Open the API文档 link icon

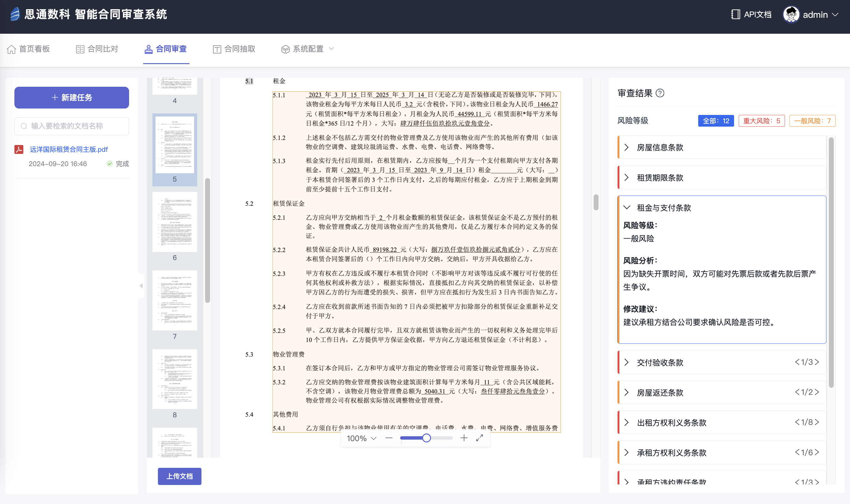click(x=735, y=15)
